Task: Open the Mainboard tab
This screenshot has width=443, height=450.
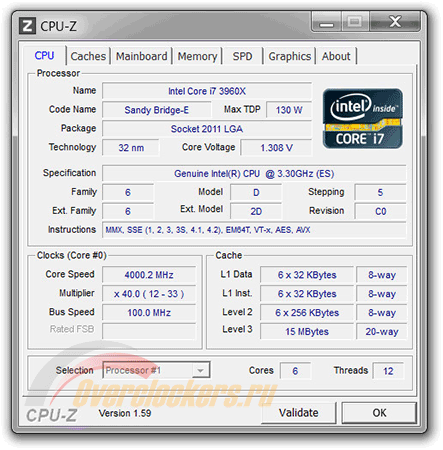Action: click(x=142, y=56)
